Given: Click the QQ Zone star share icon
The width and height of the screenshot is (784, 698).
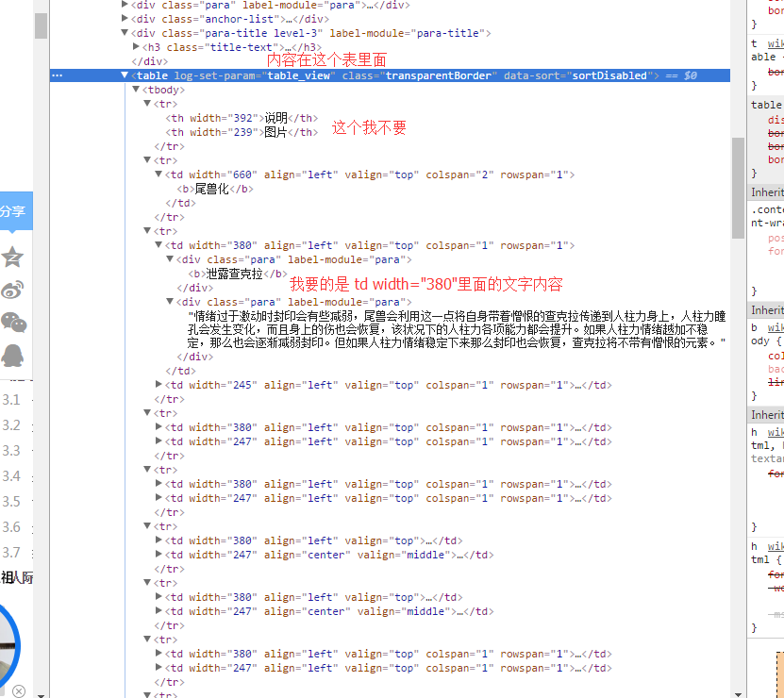Looking at the screenshot, I should (12, 257).
